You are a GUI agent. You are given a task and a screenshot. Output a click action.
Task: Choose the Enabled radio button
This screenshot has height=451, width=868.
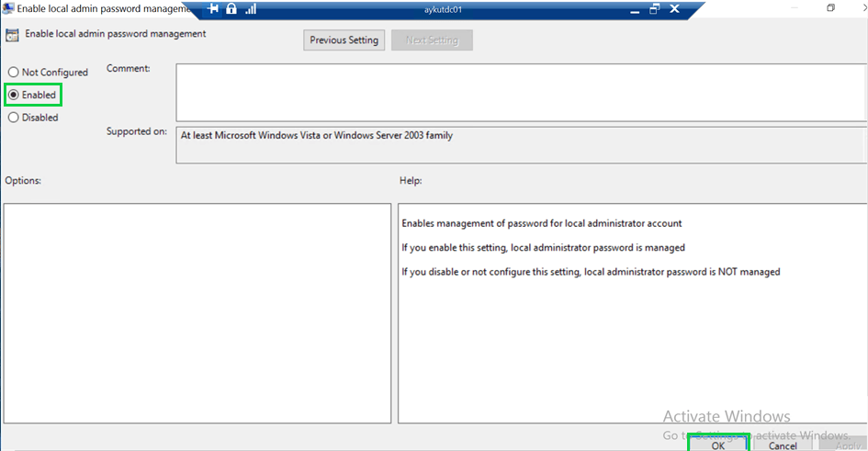coord(14,95)
